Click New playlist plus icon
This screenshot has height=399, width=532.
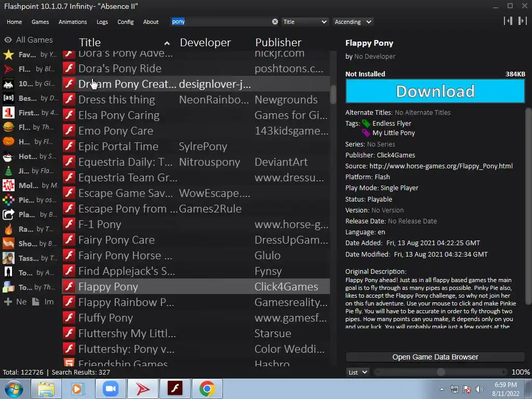point(8,302)
